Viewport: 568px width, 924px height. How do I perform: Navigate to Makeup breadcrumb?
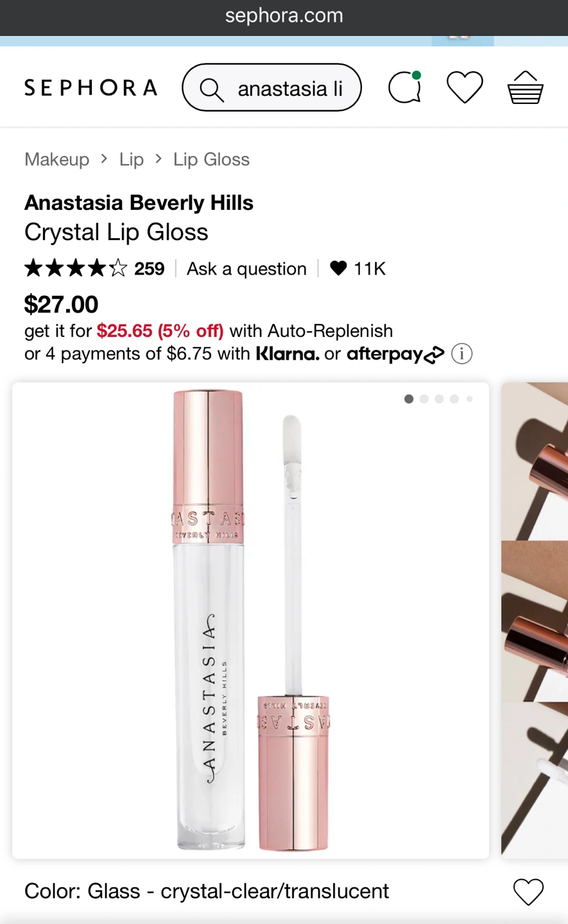point(56,159)
